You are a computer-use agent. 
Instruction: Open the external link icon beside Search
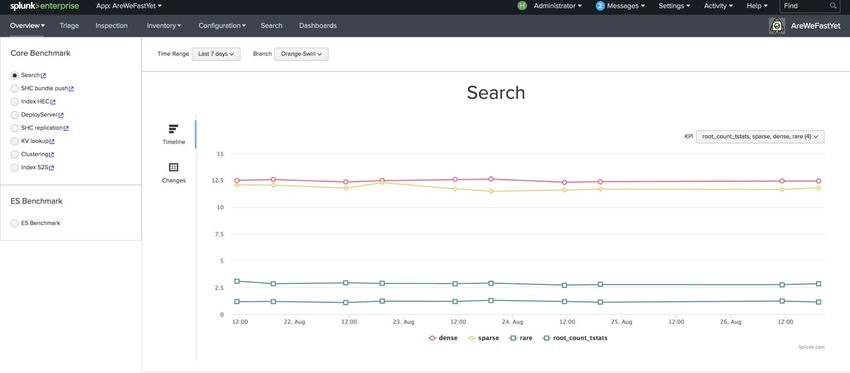point(44,75)
